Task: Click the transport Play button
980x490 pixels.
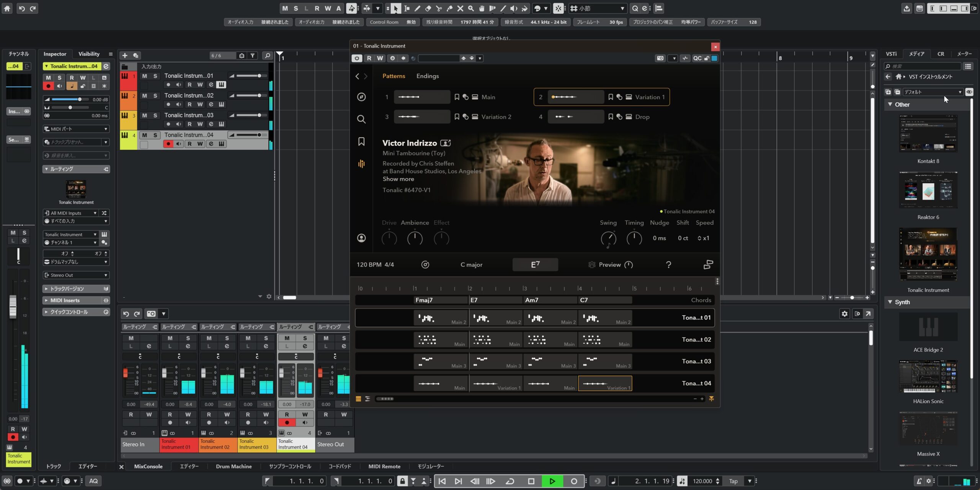Action: (552, 481)
